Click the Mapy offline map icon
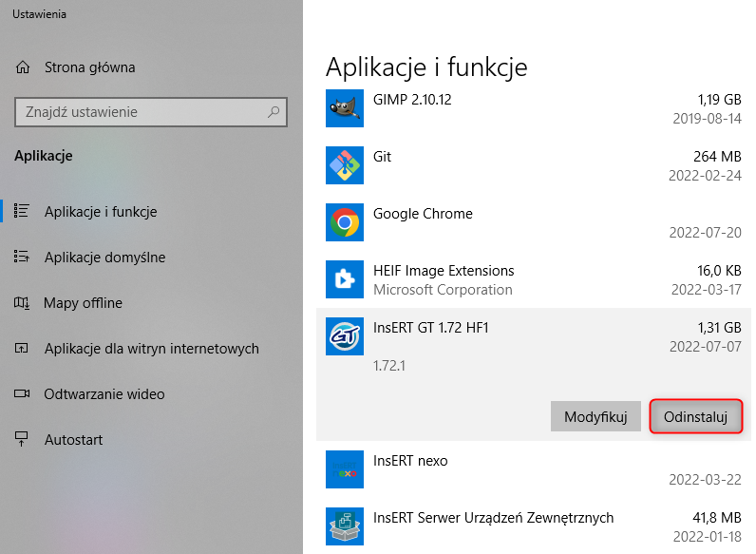Image resolution: width=756 pixels, height=554 pixels. 22,302
